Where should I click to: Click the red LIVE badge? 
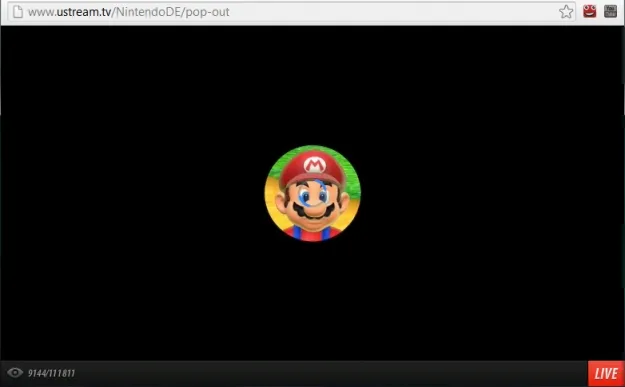click(606, 373)
